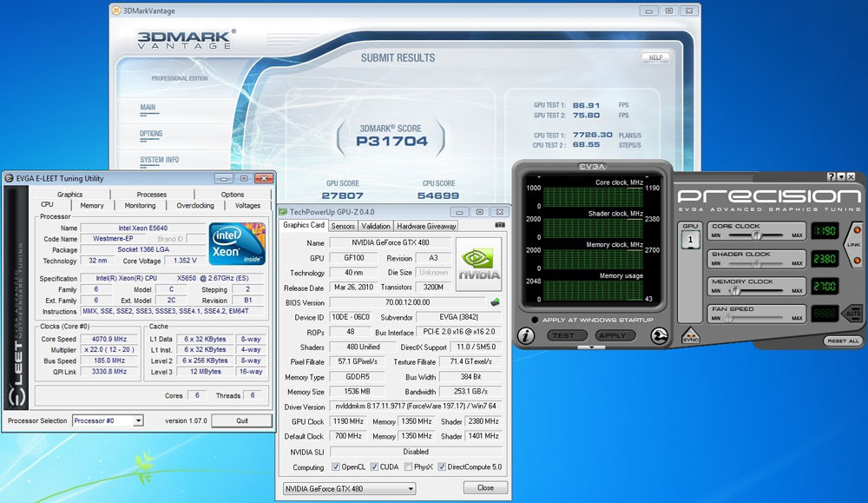Enable the PhysX checkbox in GPU-Z
The width and height of the screenshot is (868, 503).
[407, 467]
